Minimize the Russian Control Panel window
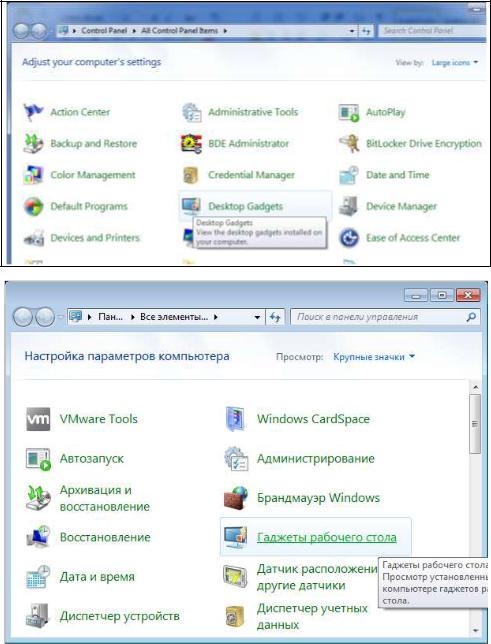Image resolution: width=491 pixels, height=644 pixels. click(416, 295)
